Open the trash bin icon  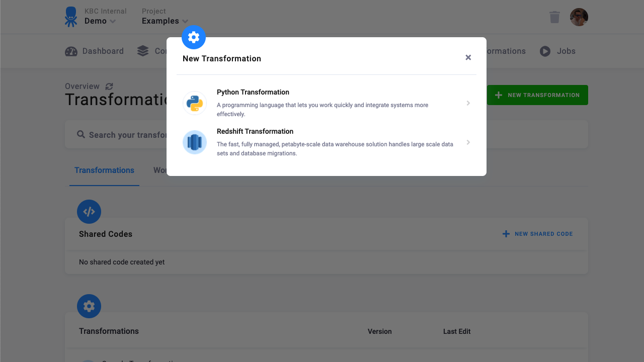point(554,17)
